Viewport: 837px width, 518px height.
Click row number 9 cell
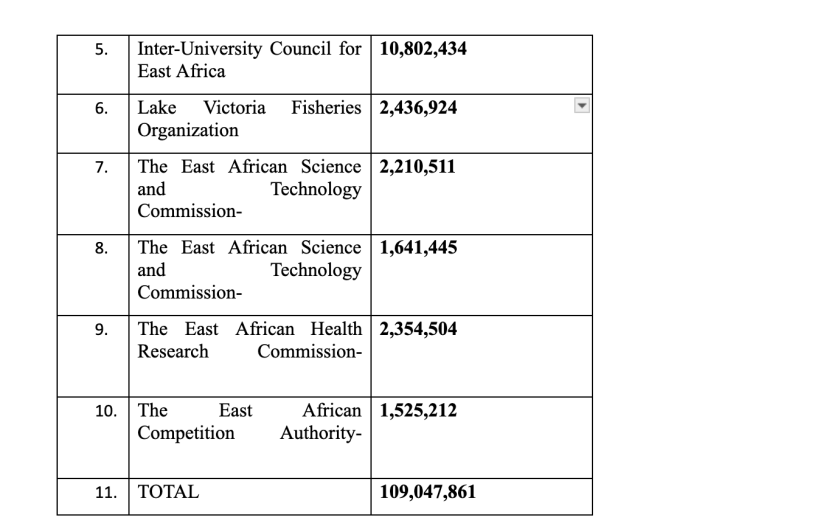102,330
